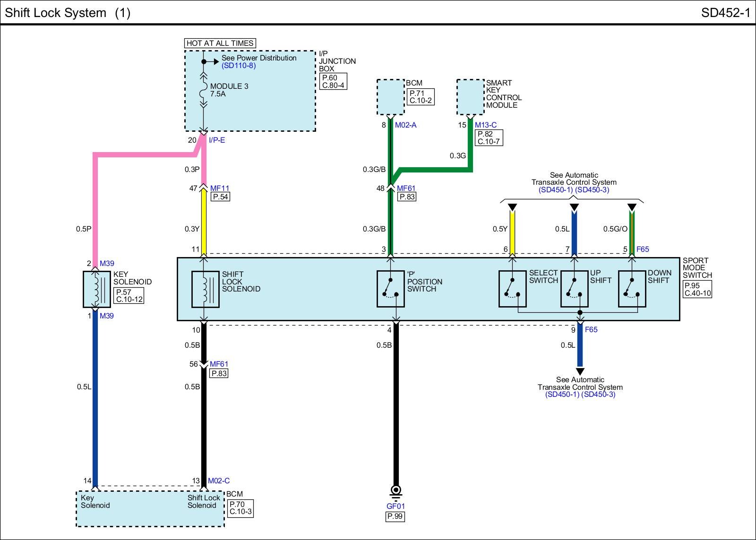This screenshot has width=756, height=540.
Task: Click the GF01 ground symbol
Action: [x=396, y=491]
